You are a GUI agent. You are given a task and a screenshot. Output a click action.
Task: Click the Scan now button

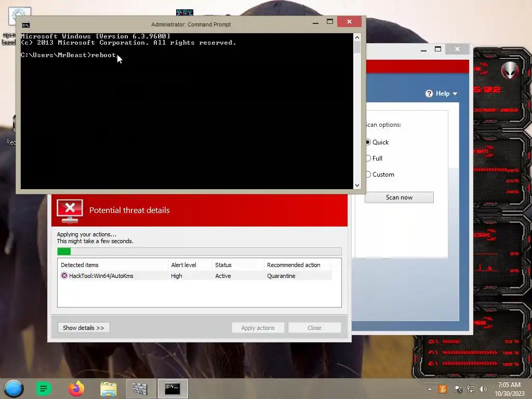click(399, 197)
